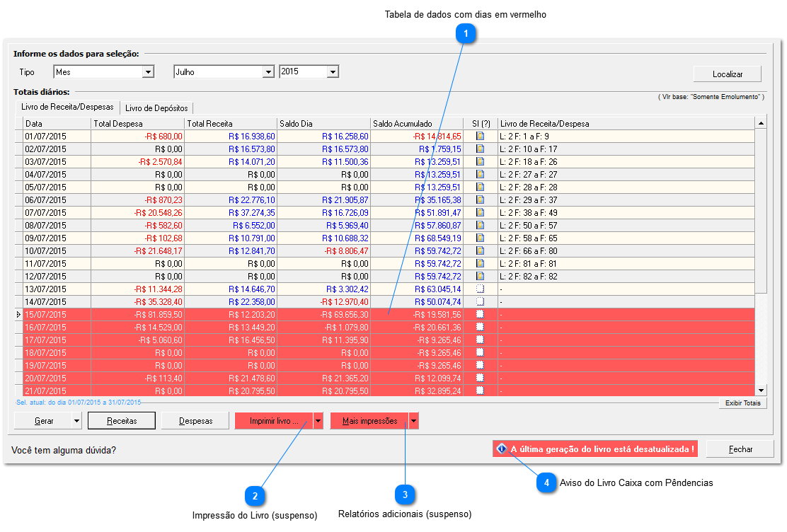787x532 pixels.
Task: Click the SI icon in row 19/07/2015
Action: [x=481, y=365]
